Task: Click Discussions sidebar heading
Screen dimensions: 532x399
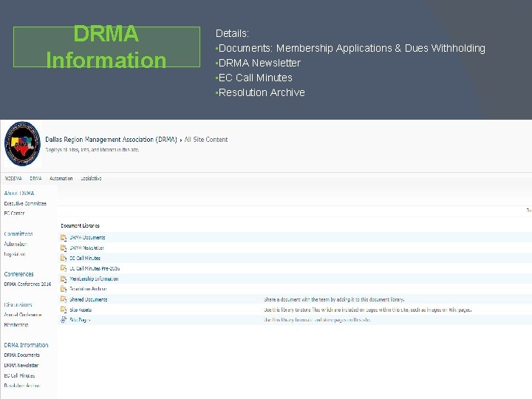Action: tap(18, 304)
